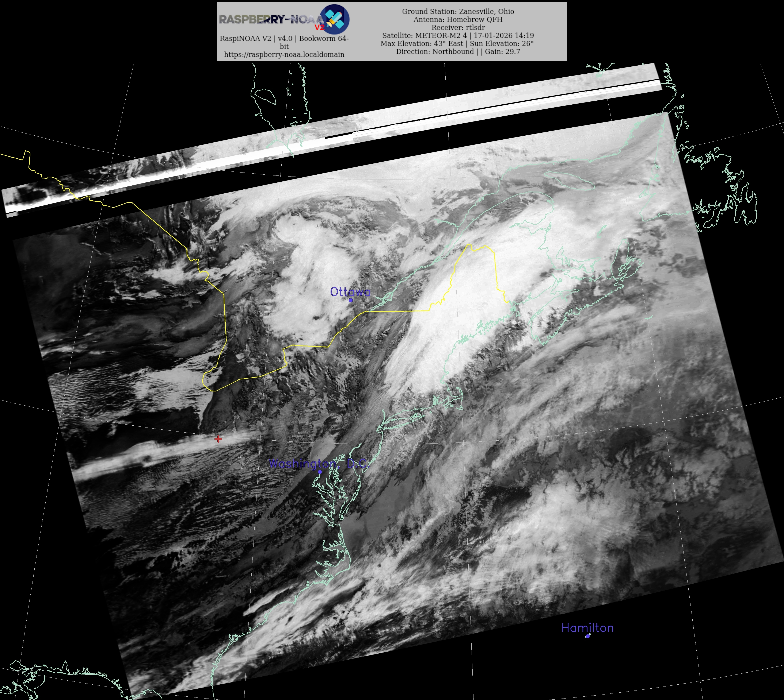Click the satellite badge icon in header
This screenshot has width=784, height=700.
[x=335, y=19]
